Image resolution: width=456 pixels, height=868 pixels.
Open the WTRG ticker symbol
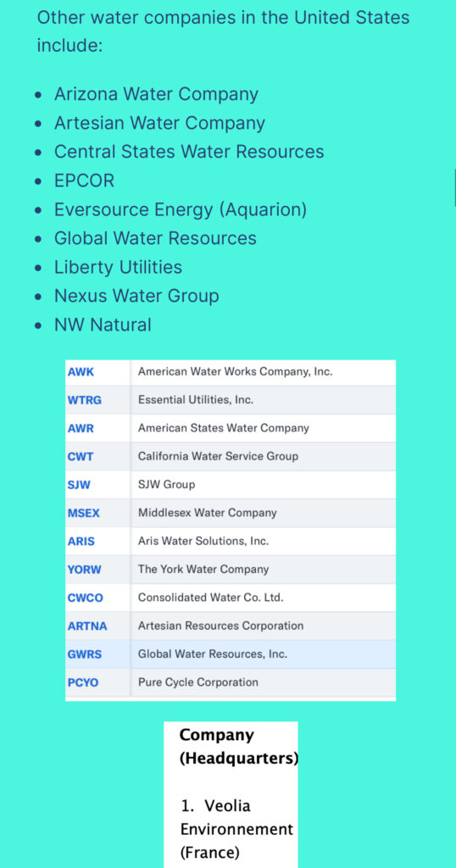85,400
